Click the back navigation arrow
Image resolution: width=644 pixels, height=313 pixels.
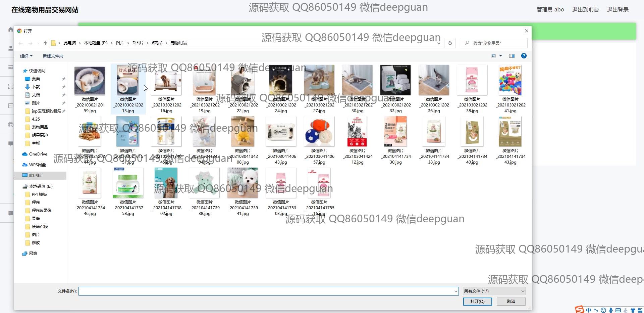[x=21, y=43]
